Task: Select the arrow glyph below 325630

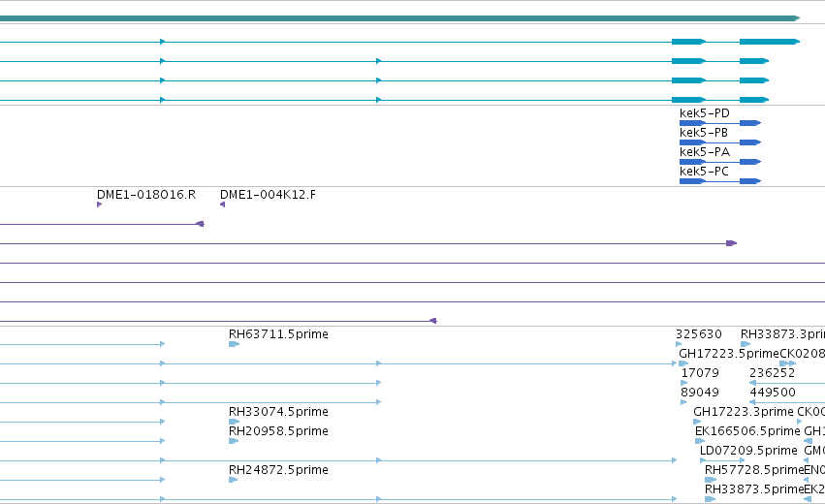Action: click(x=679, y=344)
